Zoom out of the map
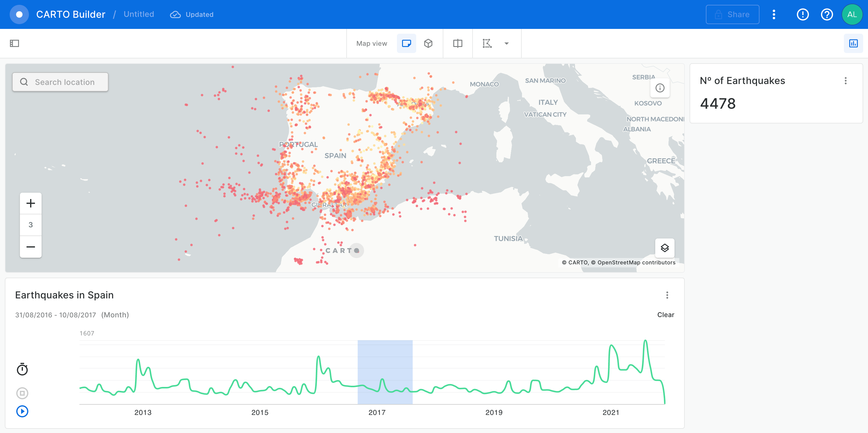The image size is (868, 433). tap(31, 247)
